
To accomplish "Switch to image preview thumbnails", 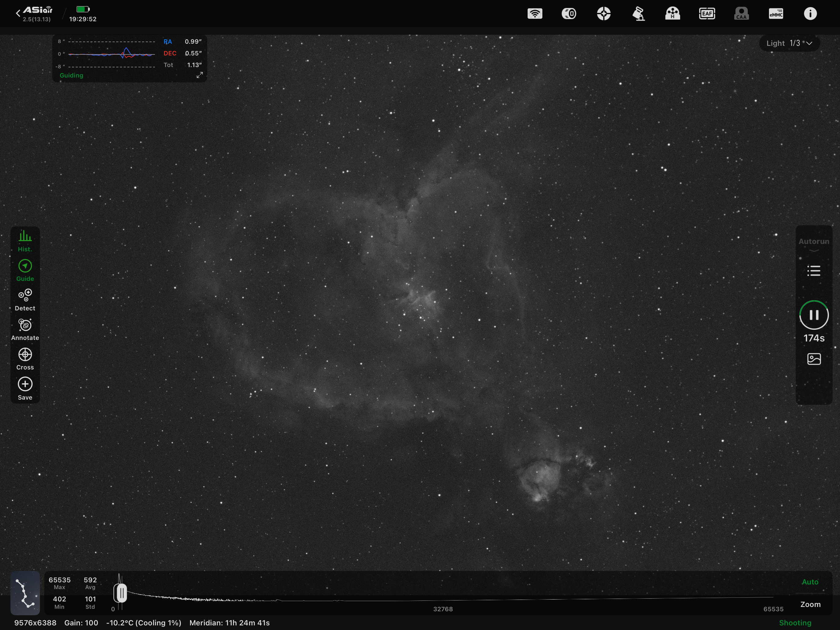I will [x=814, y=359].
